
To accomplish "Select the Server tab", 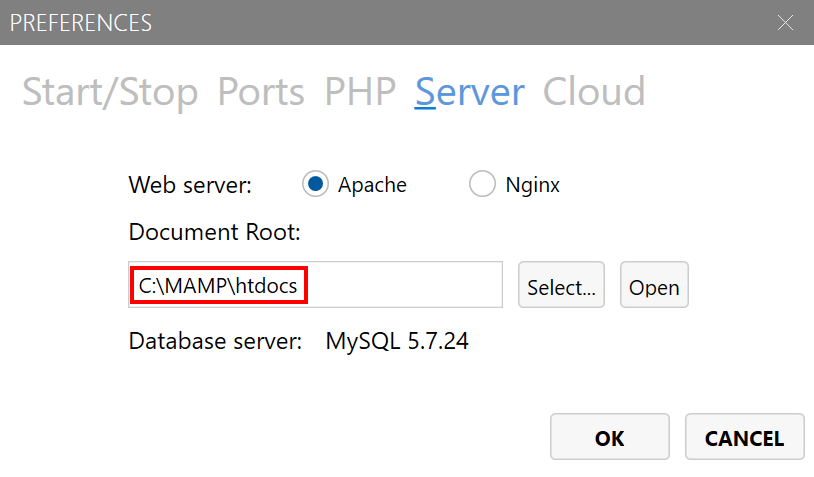I will point(469,92).
